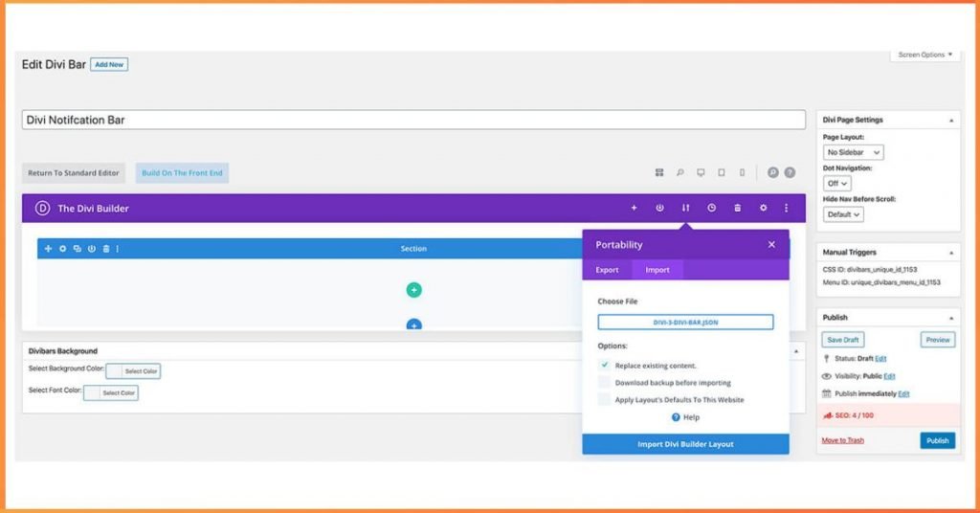Open Hide Nav Before Scroll dropdown
This screenshot has height=513, width=980.
pos(843,214)
